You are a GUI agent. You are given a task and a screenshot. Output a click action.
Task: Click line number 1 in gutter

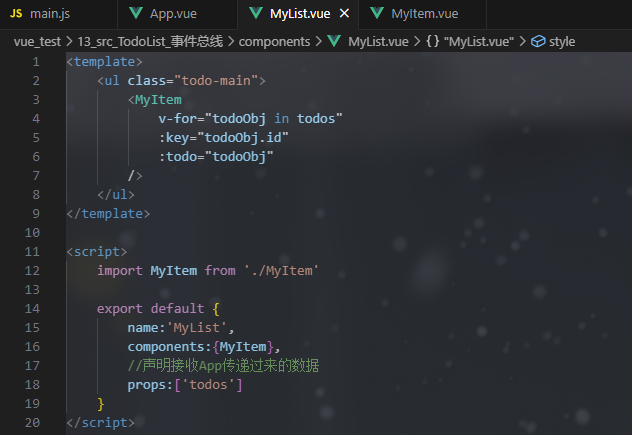(x=36, y=62)
